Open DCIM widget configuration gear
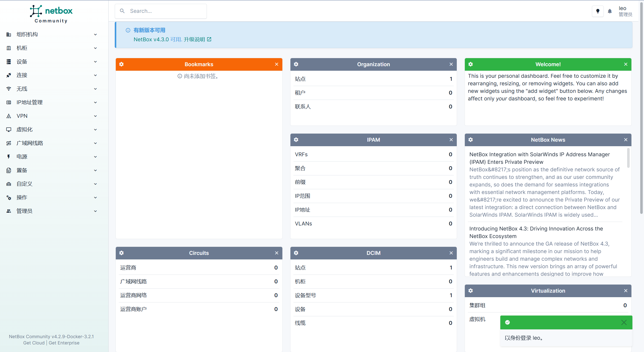 [296, 253]
